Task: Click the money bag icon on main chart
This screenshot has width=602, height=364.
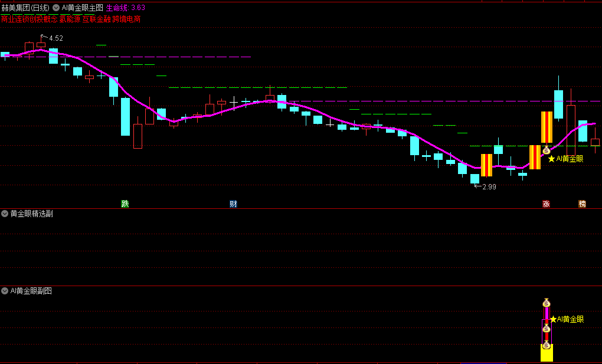Action: click(x=547, y=150)
